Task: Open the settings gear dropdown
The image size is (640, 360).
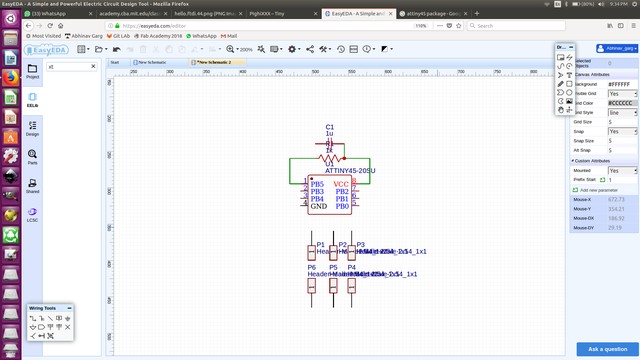Action: 294,49
